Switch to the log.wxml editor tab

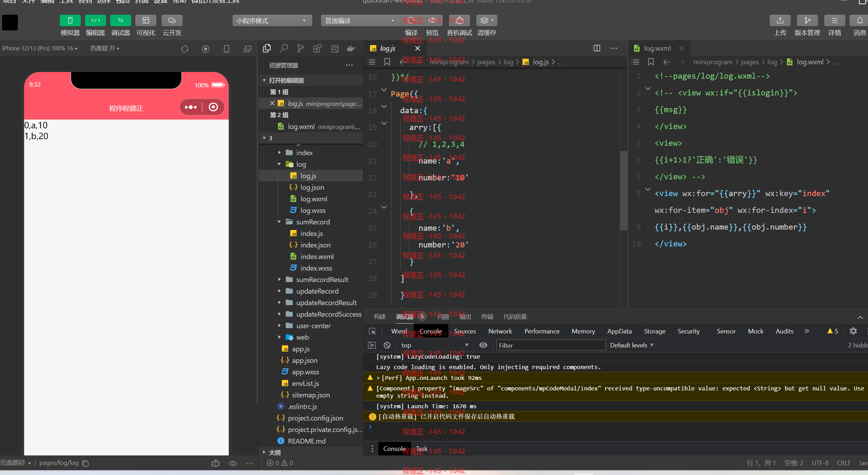click(x=657, y=48)
